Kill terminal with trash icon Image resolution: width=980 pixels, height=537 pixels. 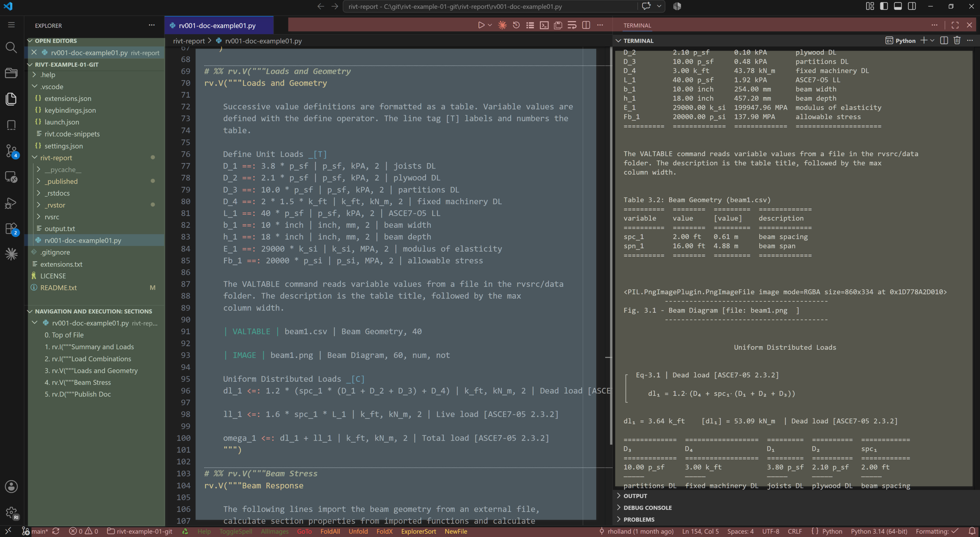point(957,40)
